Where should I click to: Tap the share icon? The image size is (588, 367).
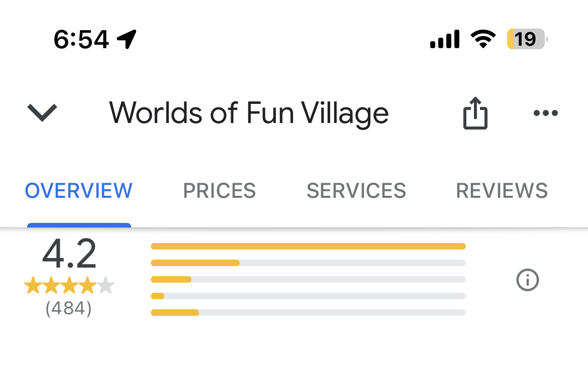(x=475, y=113)
